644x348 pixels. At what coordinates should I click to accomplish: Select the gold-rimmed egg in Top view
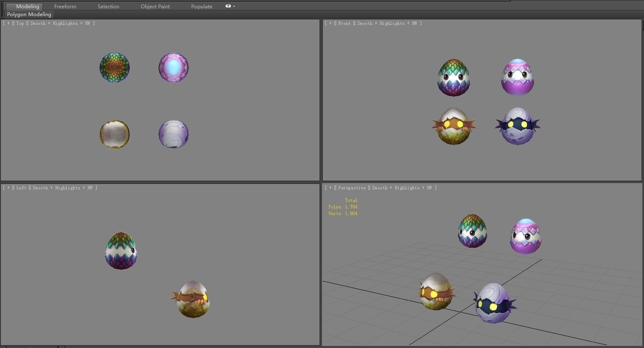[x=115, y=134]
